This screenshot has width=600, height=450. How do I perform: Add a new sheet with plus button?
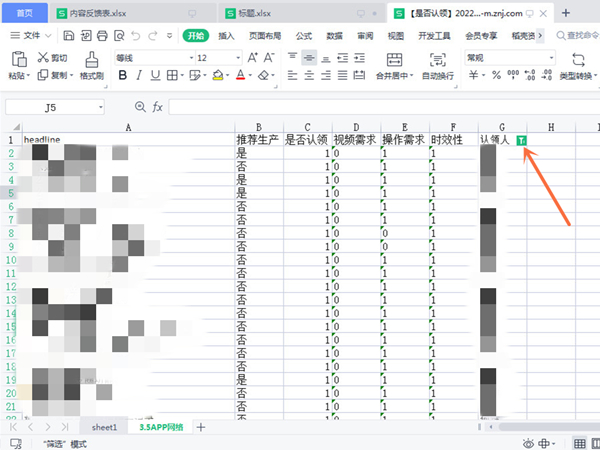click(201, 427)
